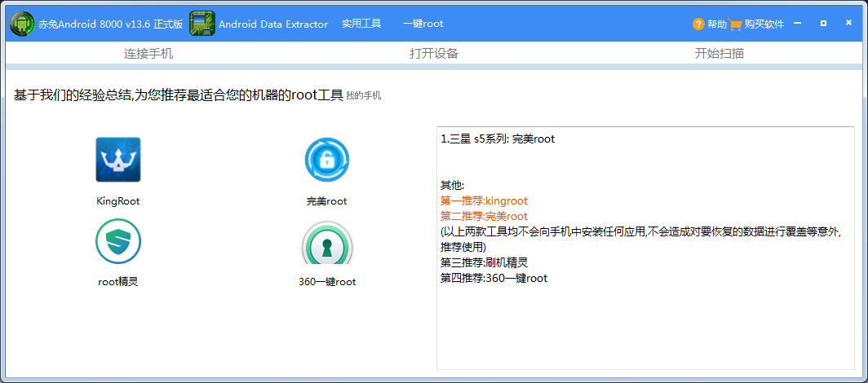
Task: Click the orange 第二推荐:完美root line
Action: pyautogui.click(x=485, y=216)
